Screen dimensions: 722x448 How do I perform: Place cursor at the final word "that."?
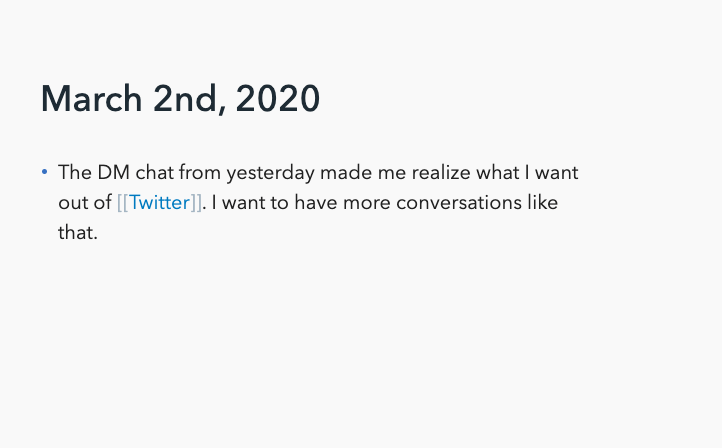78,234
